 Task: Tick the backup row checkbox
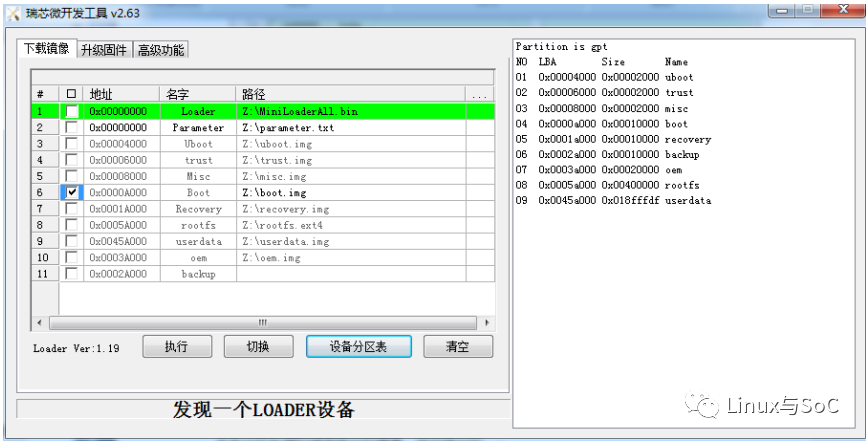72,273
